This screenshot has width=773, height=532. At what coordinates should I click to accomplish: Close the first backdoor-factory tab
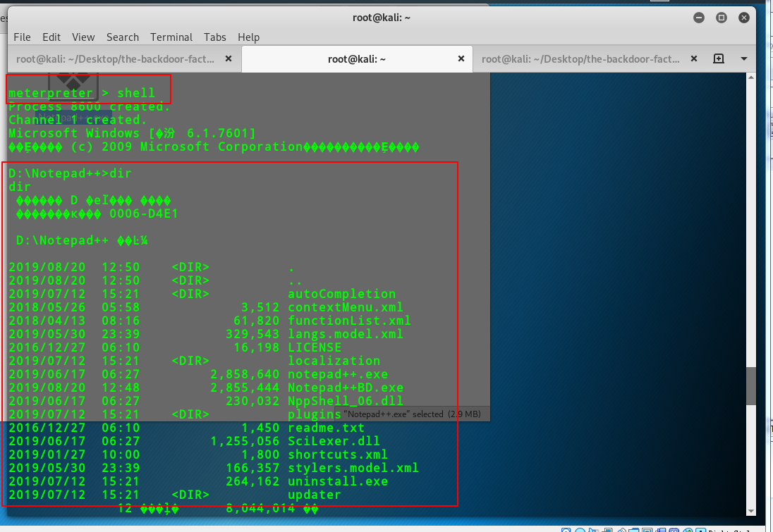point(229,58)
